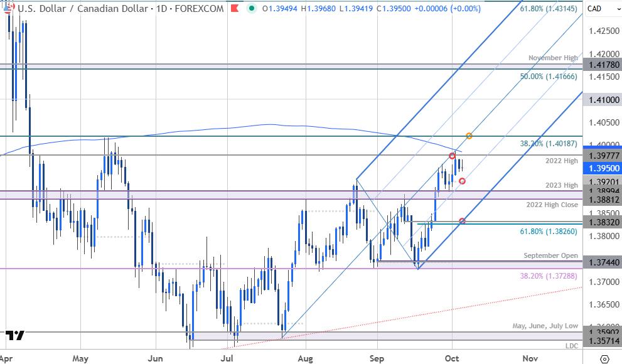Screen dimensions: 622x364
Task: Click the May, June, July Low label
Action: [x=545, y=326]
